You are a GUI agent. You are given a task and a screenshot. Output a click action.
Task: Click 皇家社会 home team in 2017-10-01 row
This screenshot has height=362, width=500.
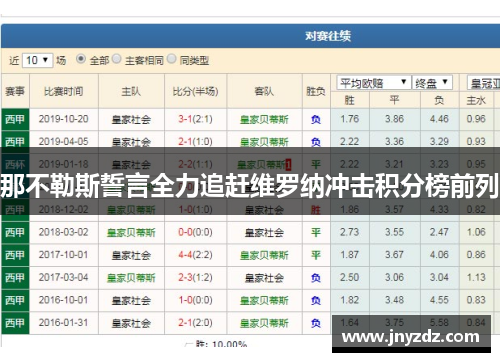131,255
